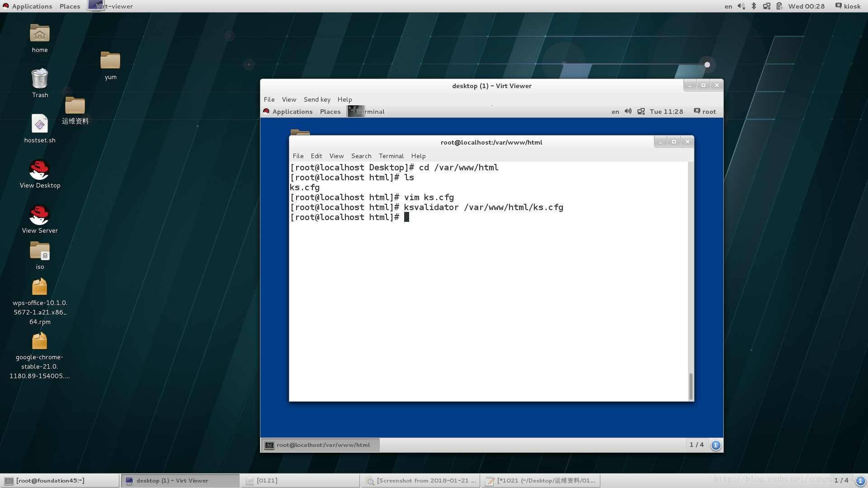Open the host Applications menu

point(28,6)
